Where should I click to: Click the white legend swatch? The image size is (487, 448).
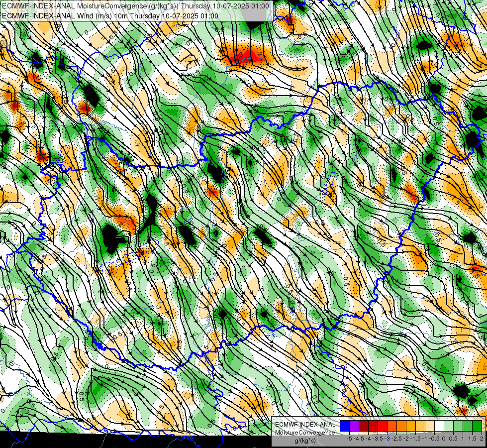(439, 426)
